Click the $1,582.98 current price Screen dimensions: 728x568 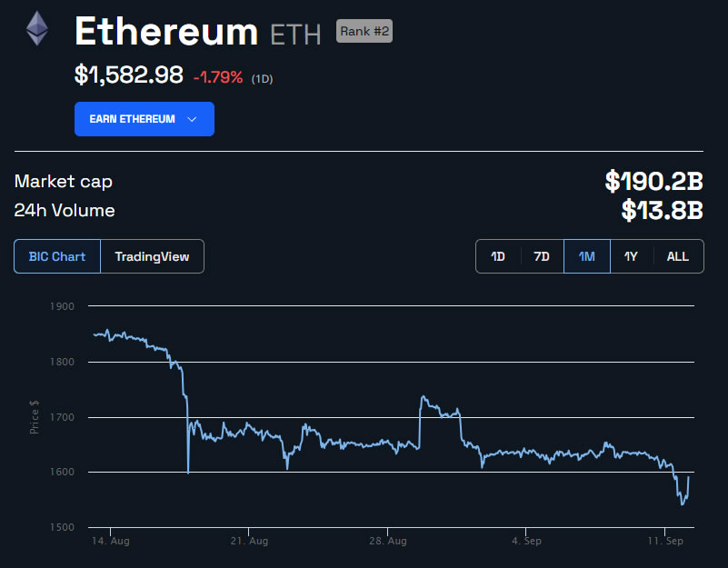pos(128,75)
